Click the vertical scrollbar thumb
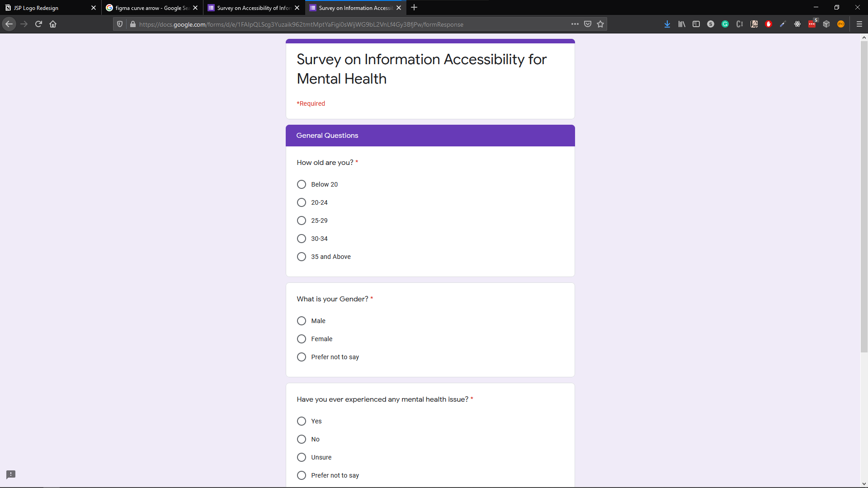868x488 pixels. click(864, 197)
